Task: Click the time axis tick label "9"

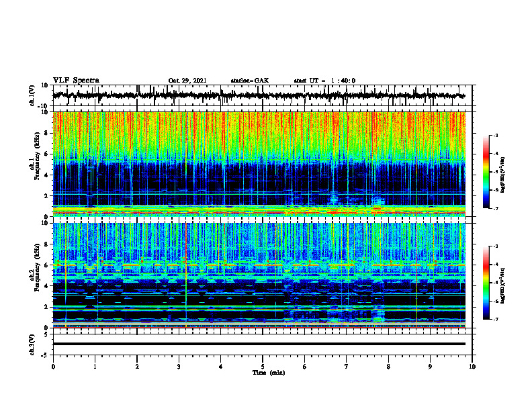Action: point(430,367)
